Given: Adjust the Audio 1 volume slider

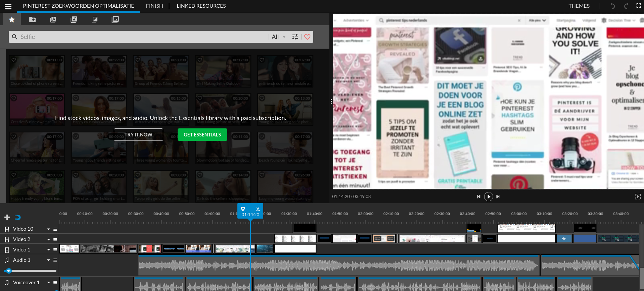Looking at the screenshot, I should [x=30, y=271].
